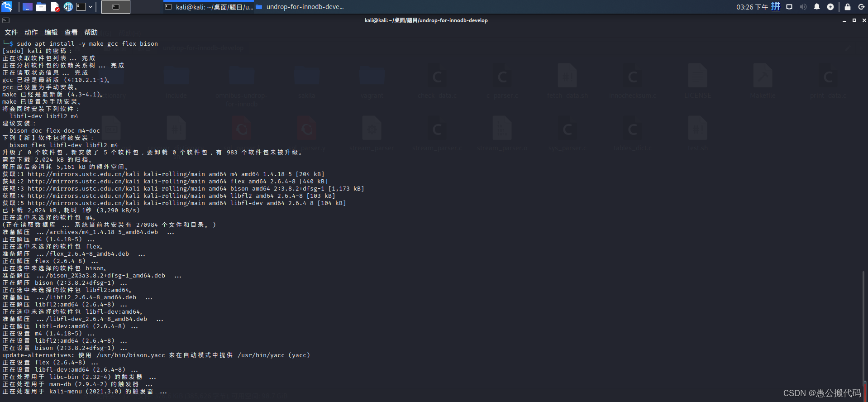Image resolution: width=868 pixels, height=402 pixels.
Task: Click the 'update-alternatives' output line
Action: pos(156,355)
